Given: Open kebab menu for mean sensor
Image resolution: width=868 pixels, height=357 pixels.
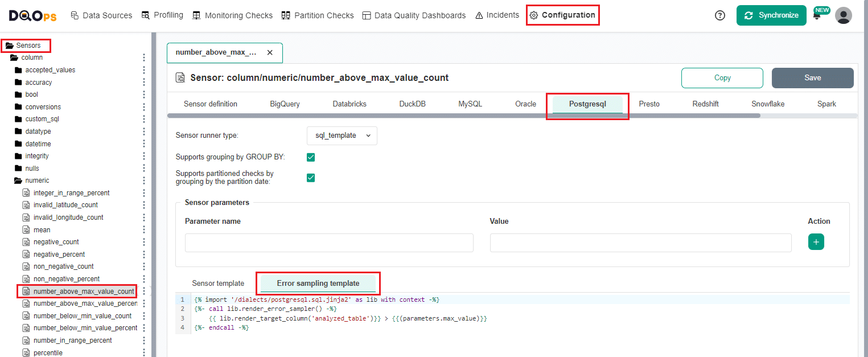Looking at the screenshot, I should tap(144, 230).
